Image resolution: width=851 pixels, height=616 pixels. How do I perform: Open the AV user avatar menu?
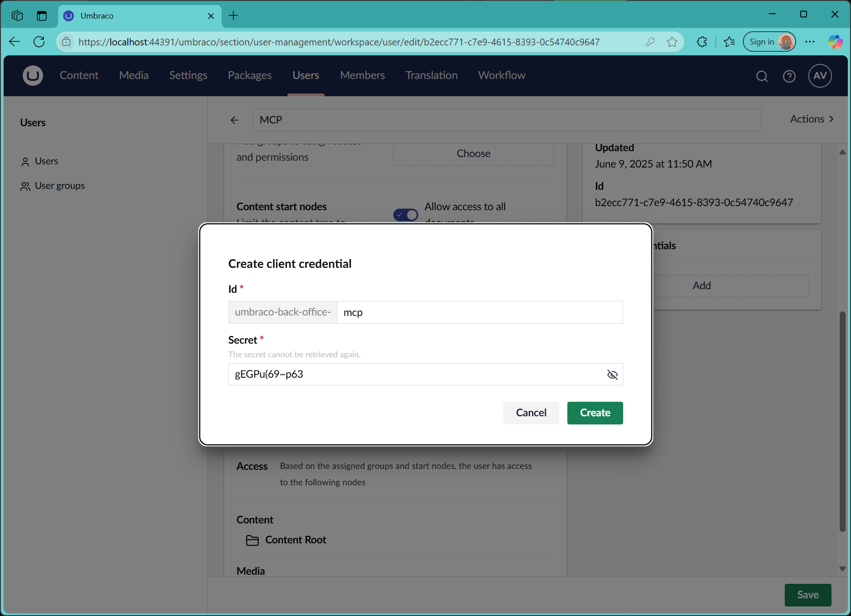pyautogui.click(x=820, y=76)
